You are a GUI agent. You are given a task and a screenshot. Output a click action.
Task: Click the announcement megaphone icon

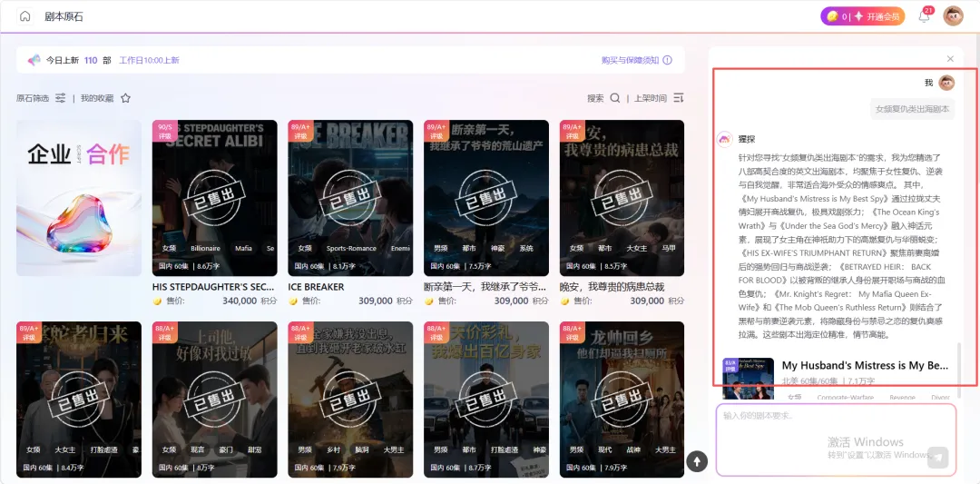coord(34,61)
